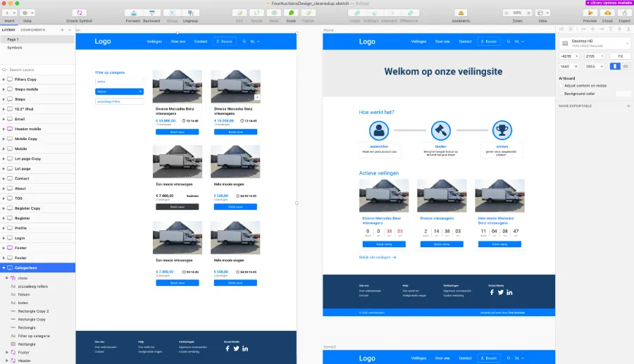
Task: Click align top icon in inspector
Action: (611, 29)
